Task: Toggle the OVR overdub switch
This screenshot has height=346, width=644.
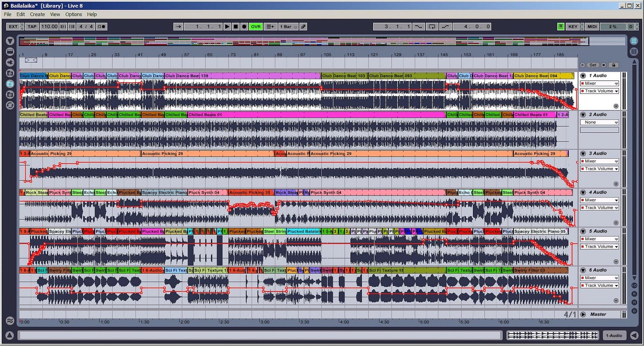Action: (256, 27)
